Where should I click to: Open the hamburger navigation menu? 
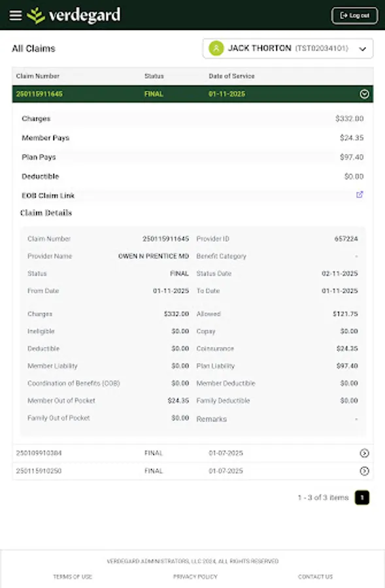pos(15,15)
